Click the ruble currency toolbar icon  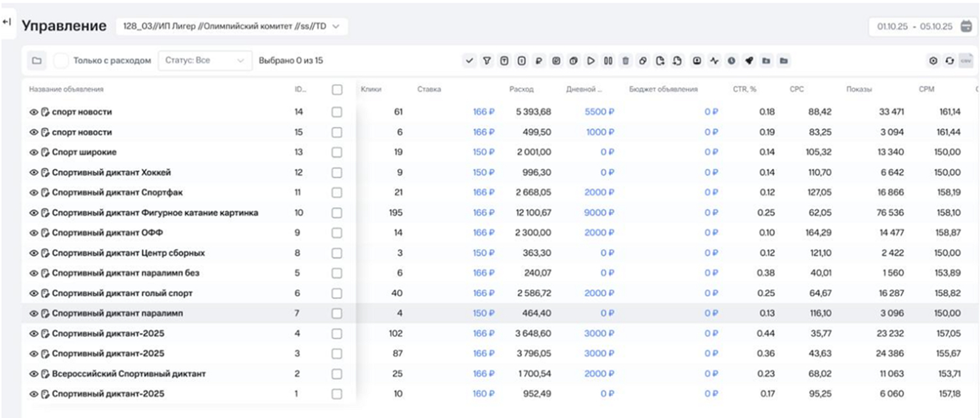pos(539,61)
